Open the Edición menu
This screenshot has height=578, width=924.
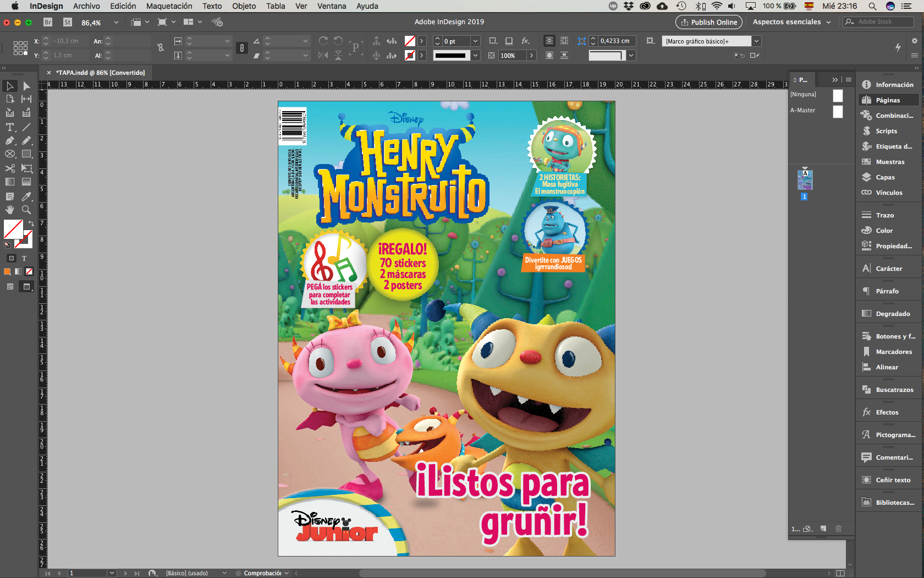point(123,6)
